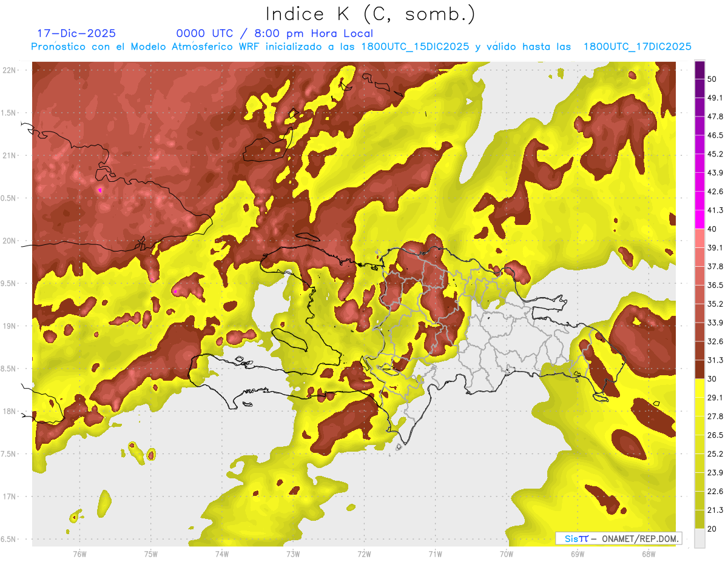Screen dimensions: 728x562
Task: Click the '22N' latitude axis label
Action: pos(10,70)
